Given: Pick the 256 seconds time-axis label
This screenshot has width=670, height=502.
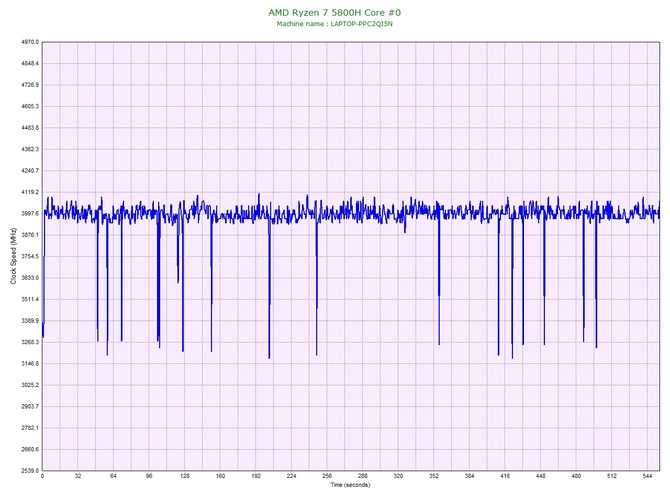Looking at the screenshot, I should [x=327, y=476].
